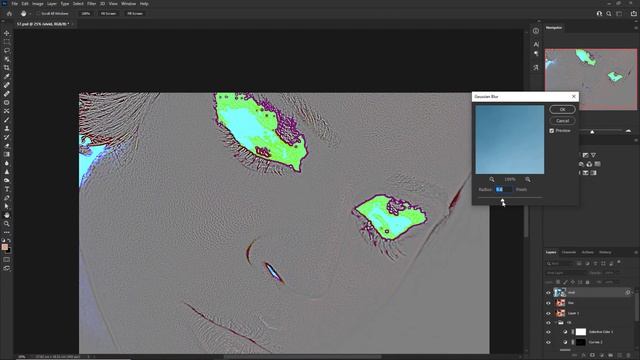Hide the topmost smart object layer

548,293
